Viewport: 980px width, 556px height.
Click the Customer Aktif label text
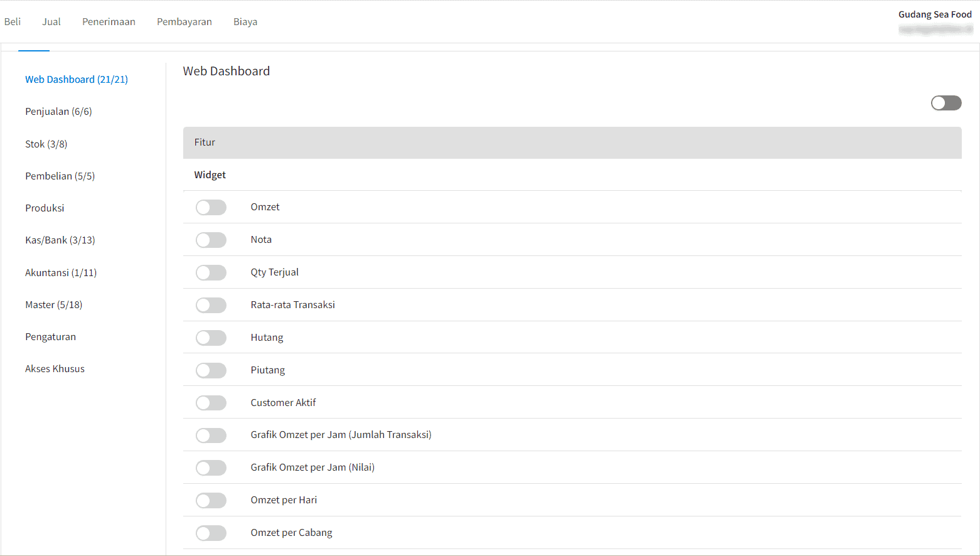click(283, 403)
